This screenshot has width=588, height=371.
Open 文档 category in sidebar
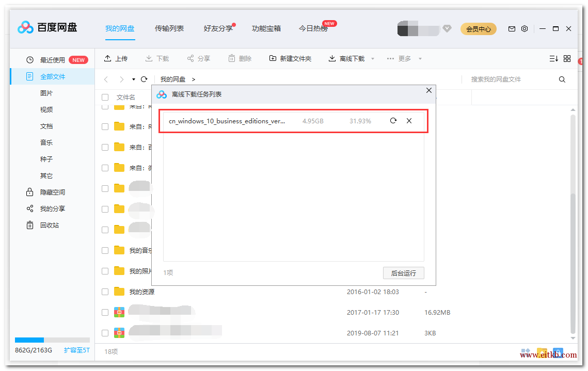pos(46,126)
